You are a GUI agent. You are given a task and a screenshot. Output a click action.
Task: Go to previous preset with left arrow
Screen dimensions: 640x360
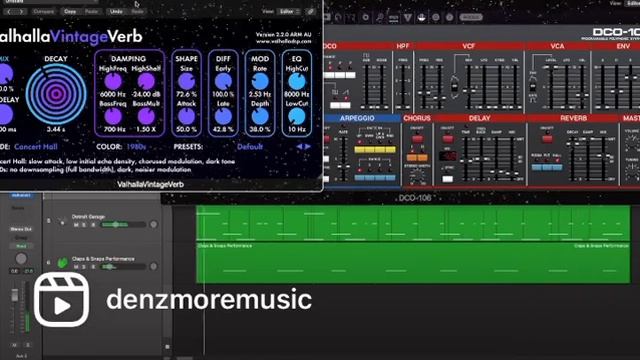[299, 147]
